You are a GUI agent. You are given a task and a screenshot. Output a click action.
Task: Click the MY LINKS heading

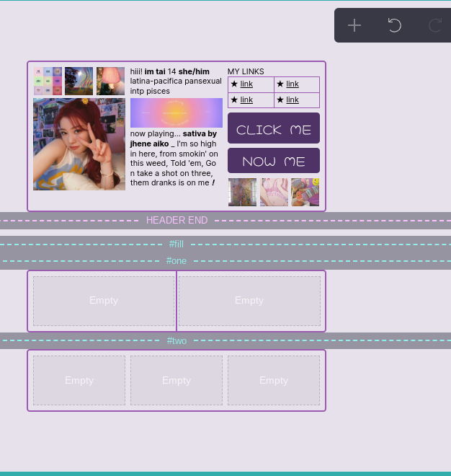[246, 71]
